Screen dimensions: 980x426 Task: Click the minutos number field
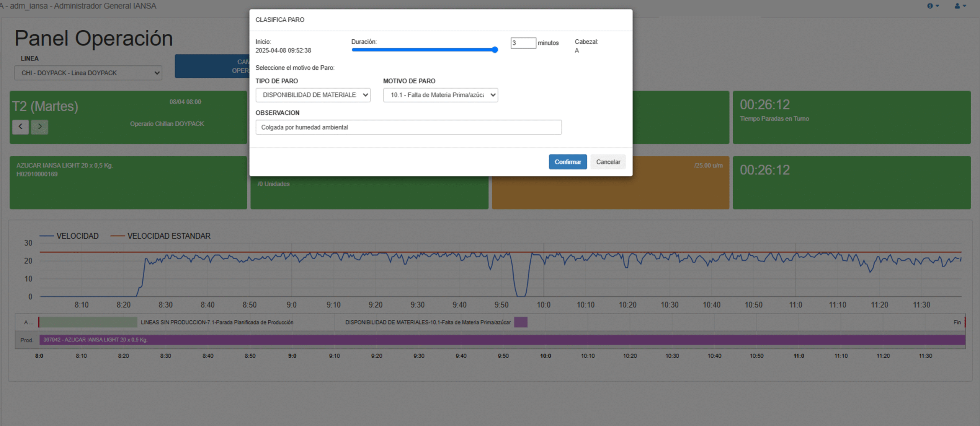coord(523,43)
